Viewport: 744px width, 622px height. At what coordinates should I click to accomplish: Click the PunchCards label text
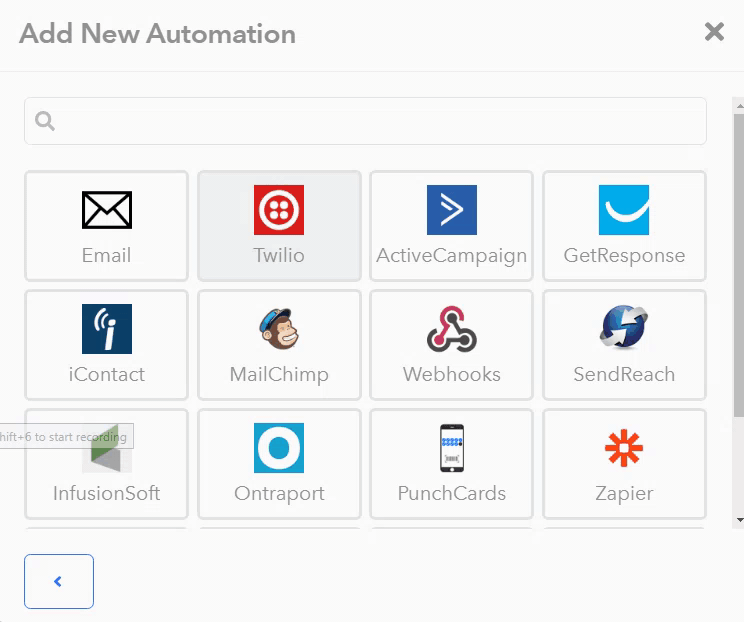[x=452, y=493]
